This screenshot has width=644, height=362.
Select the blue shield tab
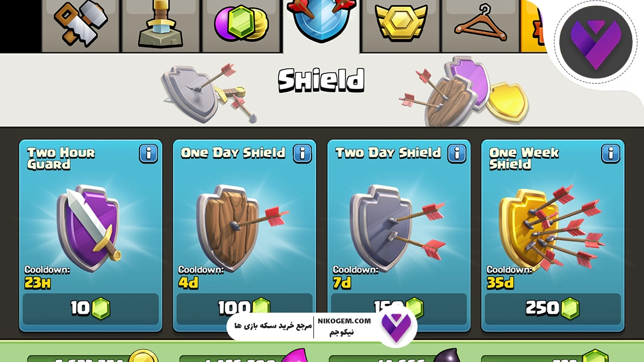(321, 25)
